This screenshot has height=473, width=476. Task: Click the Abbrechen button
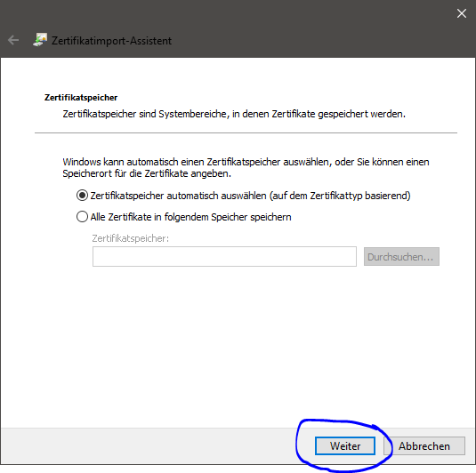coord(424,445)
